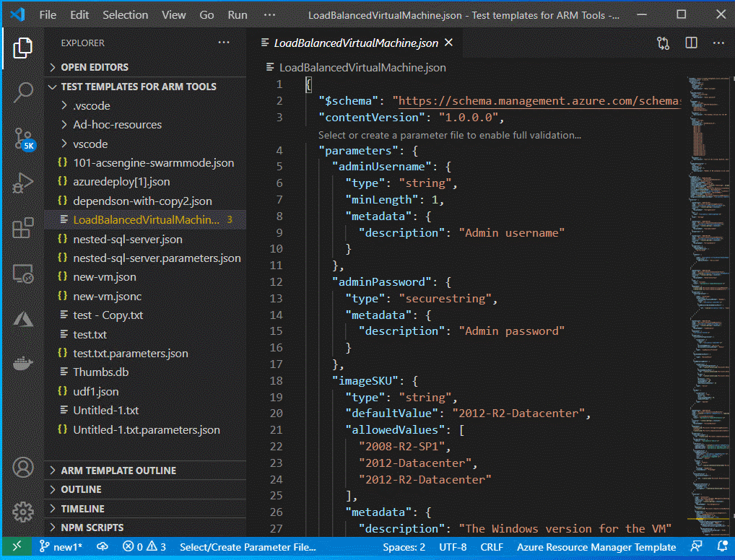This screenshot has width=735, height=560.
Task: Change indentation via Spaces: 2
Action: pyautogui.click(x=404, y=547)
